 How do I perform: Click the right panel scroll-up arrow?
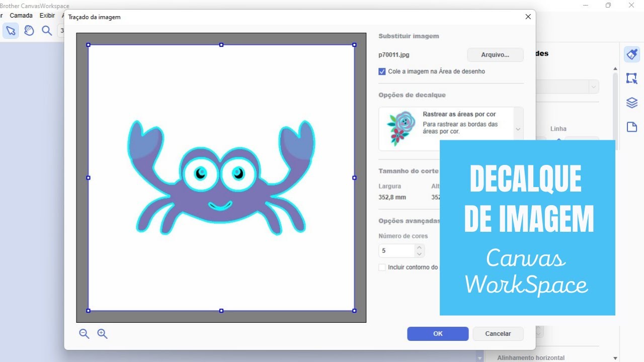tap(615, 68)
